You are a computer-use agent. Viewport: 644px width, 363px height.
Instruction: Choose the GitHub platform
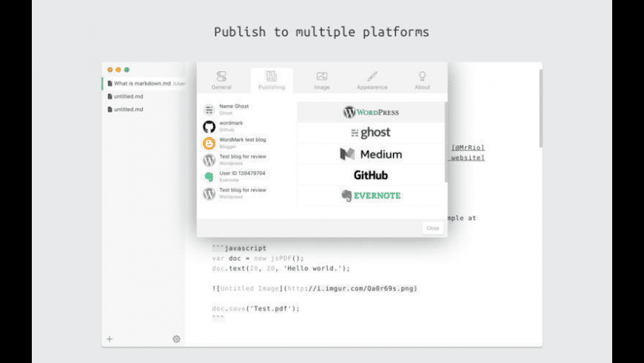coord(371,175)
